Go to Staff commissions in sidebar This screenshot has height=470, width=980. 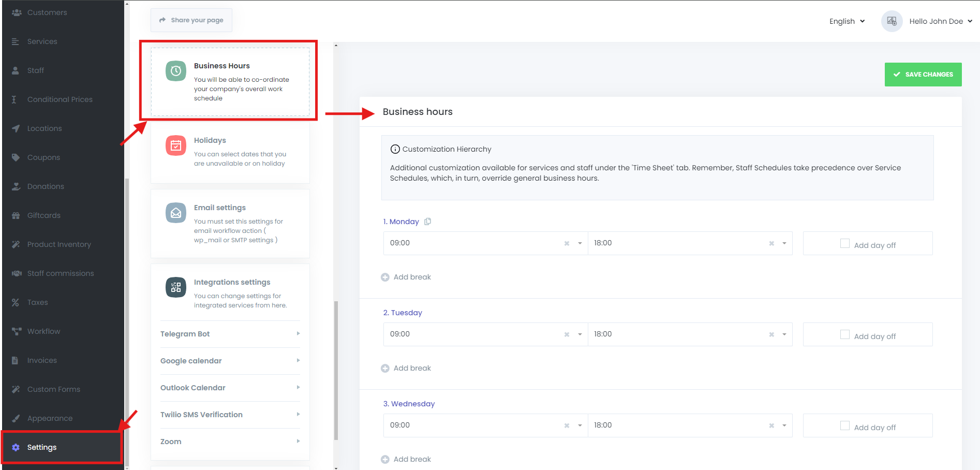61,273
